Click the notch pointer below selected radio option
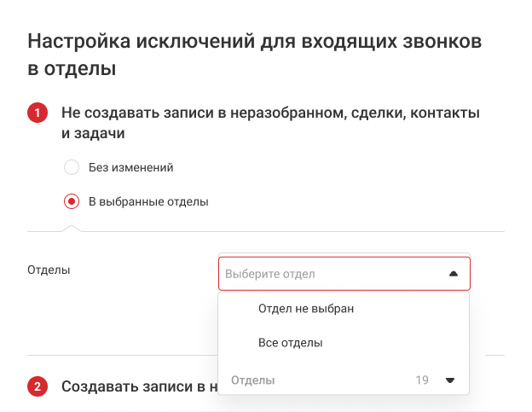The image size is (532, 412). coord(72,228)
